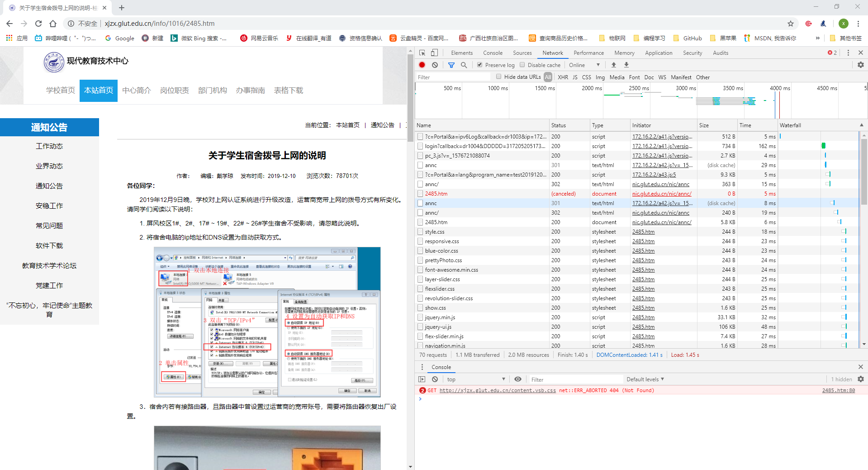Open the Performance tab
This screenshot has height=470, width=868.
point(588,53)
